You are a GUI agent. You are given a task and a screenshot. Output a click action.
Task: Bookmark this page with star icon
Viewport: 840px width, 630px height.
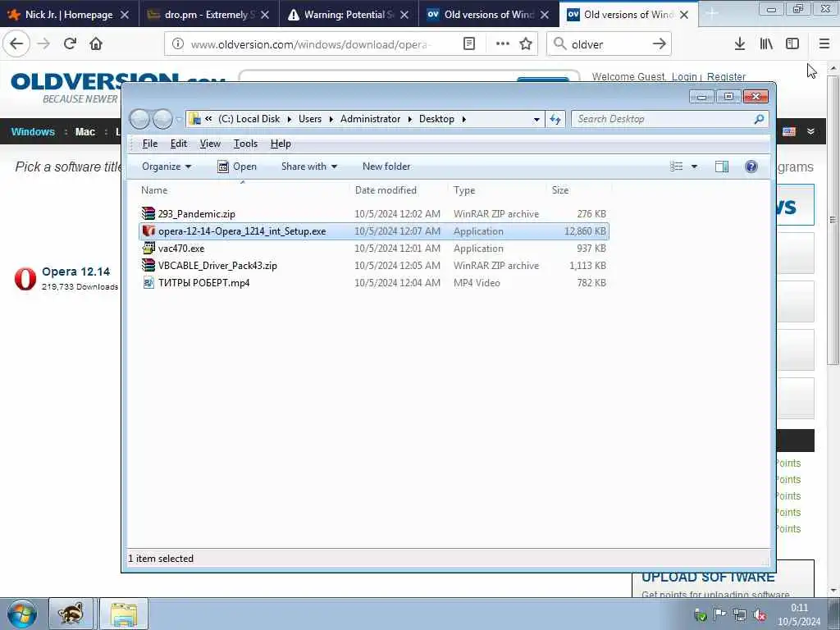click(x=526, y=44)
